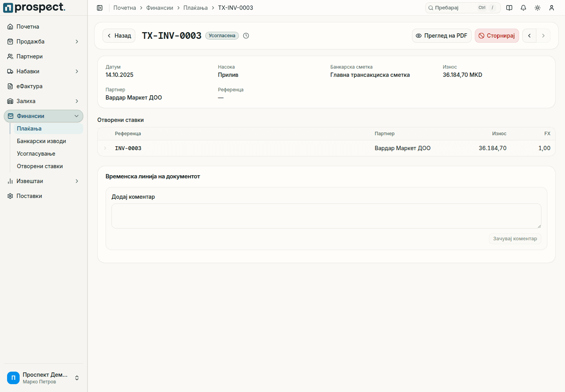Image resolution: width=565 pixels, height=392 pixels.
Task: Select Плаќања submenu item
Action: click(48, 129)
